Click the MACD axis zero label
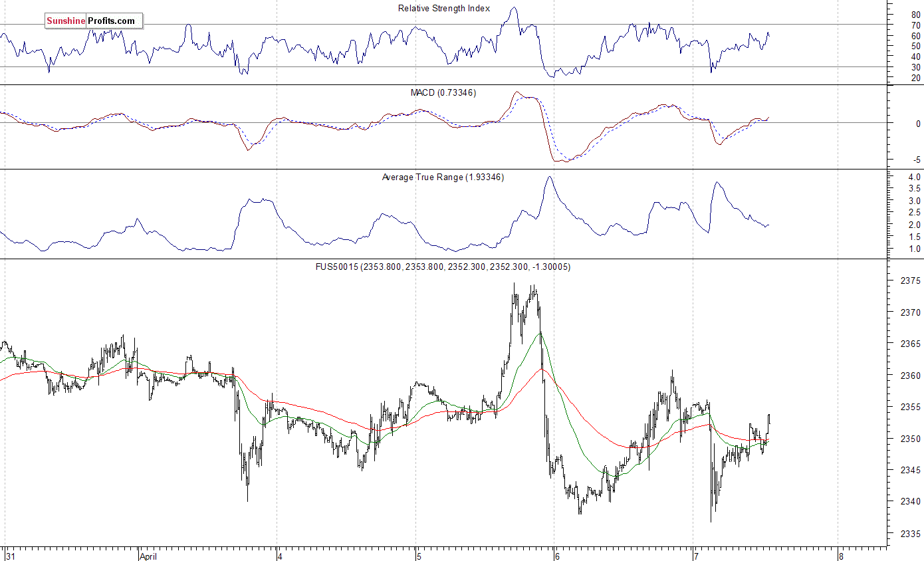This screenshot has width=924, height=561. point(918,124)
